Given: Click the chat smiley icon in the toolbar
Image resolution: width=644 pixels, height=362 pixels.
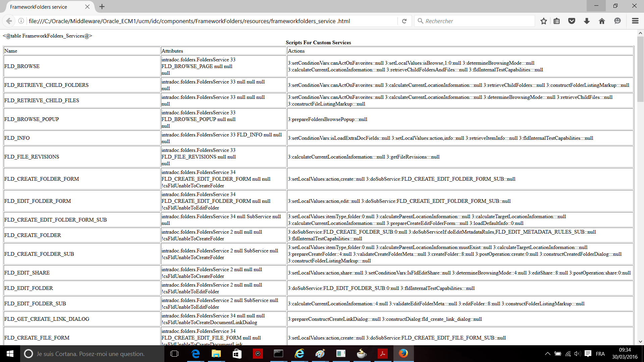Looking at the screenshot, I should click(617, 21).
